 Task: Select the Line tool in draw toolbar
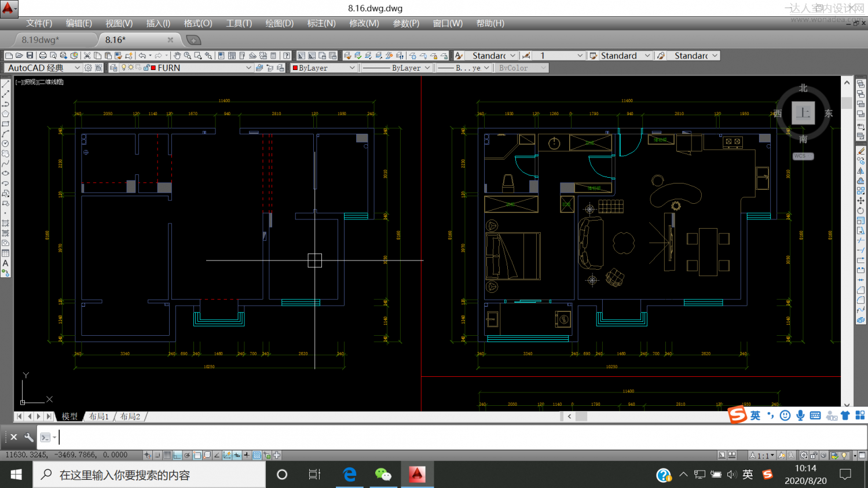click(x=6, y=85)
